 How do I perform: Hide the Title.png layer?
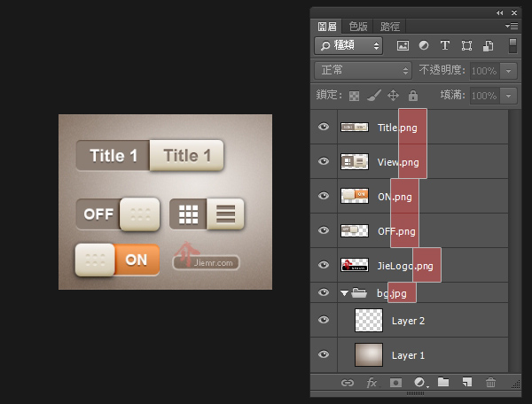tap(324, 127)
